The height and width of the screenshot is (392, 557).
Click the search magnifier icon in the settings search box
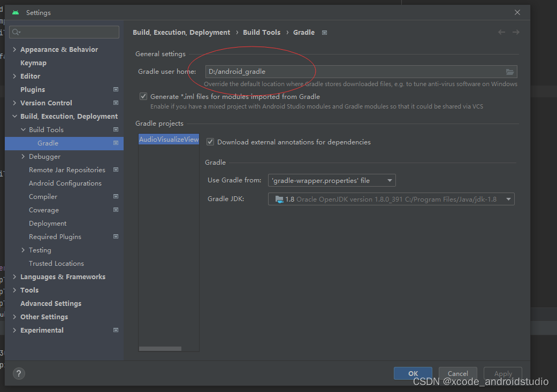pos(16,32)
